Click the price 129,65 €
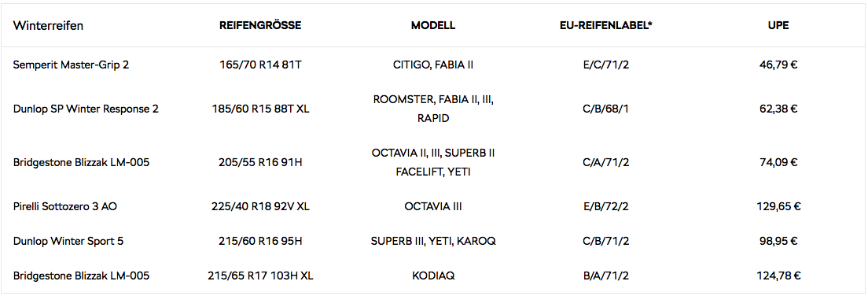This screenshot has width=868, height=296. point(778,207)
